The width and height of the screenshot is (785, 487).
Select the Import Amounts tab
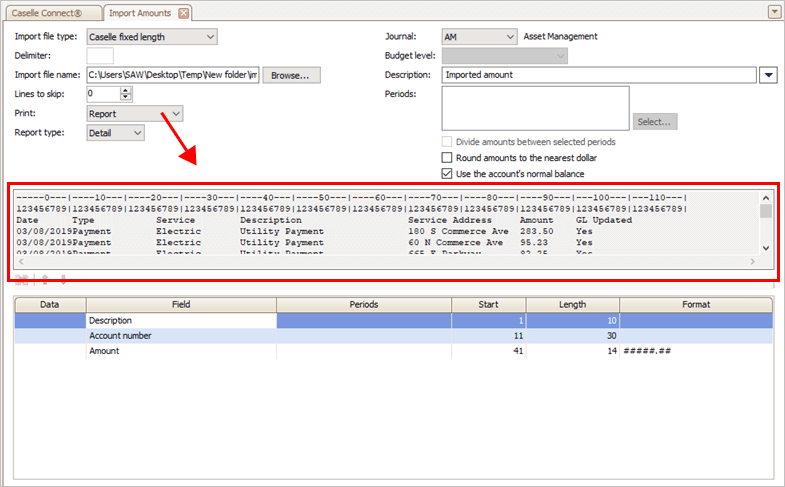(141, 13)
